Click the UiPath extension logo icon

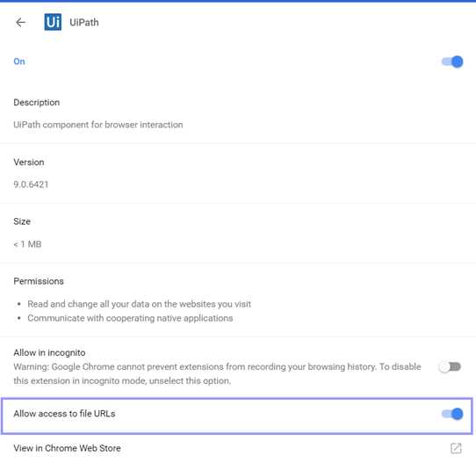coord(53,22)
